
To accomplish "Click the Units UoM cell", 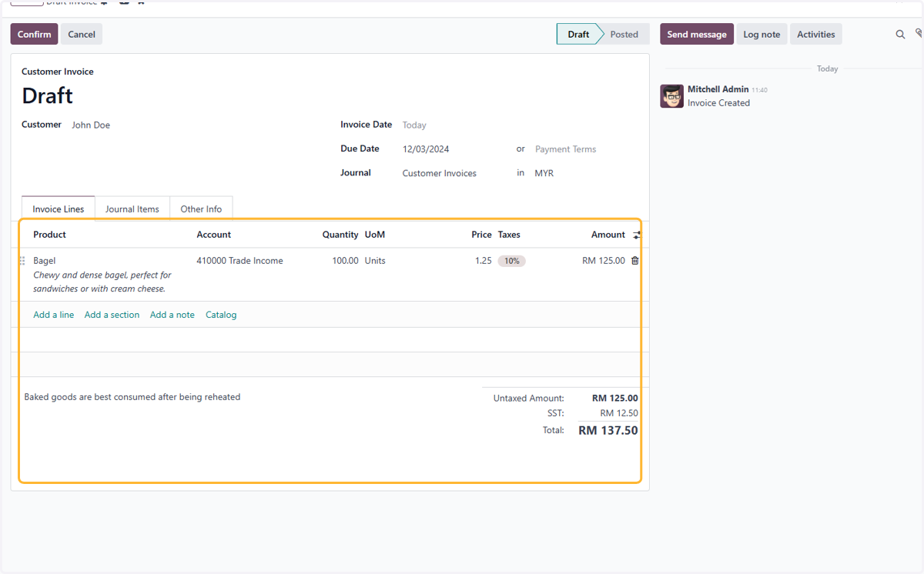I will point(375,261).
